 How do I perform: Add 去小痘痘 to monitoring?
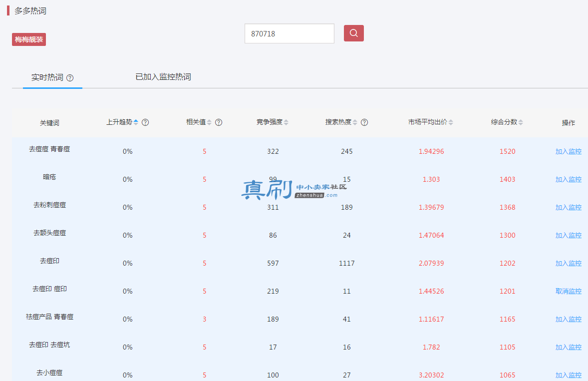tap(568, 375)
